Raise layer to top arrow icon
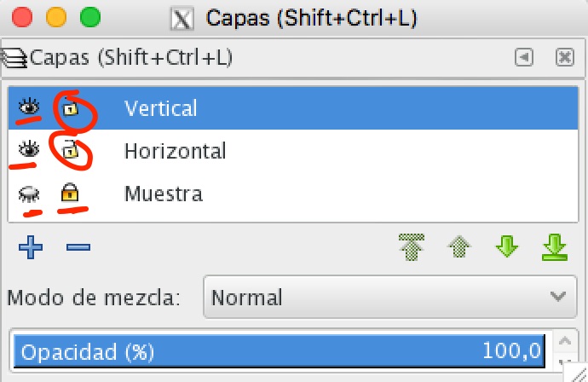This screenshot has height=382, width=588. click(412, 248)
